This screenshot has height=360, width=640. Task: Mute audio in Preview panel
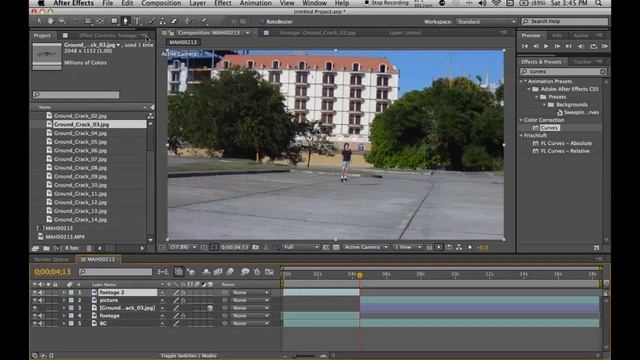580,47
